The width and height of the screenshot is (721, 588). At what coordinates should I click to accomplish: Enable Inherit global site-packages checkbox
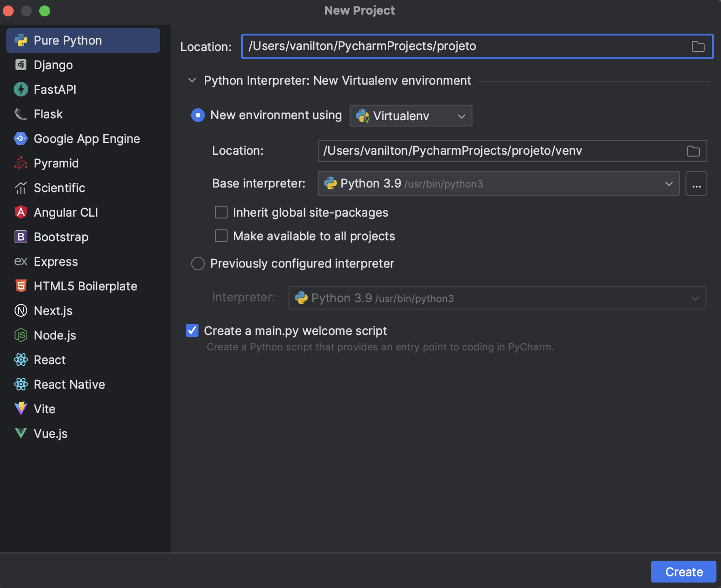[x=221, y=212]
